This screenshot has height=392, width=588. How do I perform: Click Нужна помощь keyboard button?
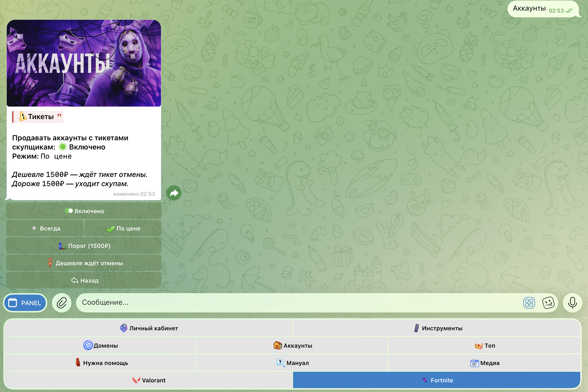pos(100,363)
